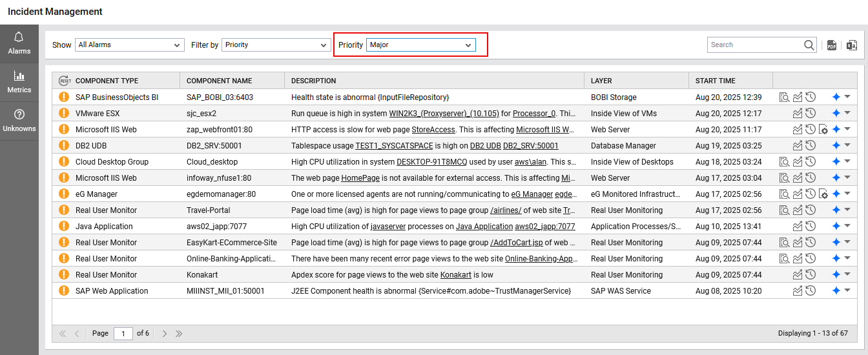Open detailed diagnosis for SAP BusinessObjects BI alarm
The height and width of the screenshot is (355, 868).
pos(784,97)
